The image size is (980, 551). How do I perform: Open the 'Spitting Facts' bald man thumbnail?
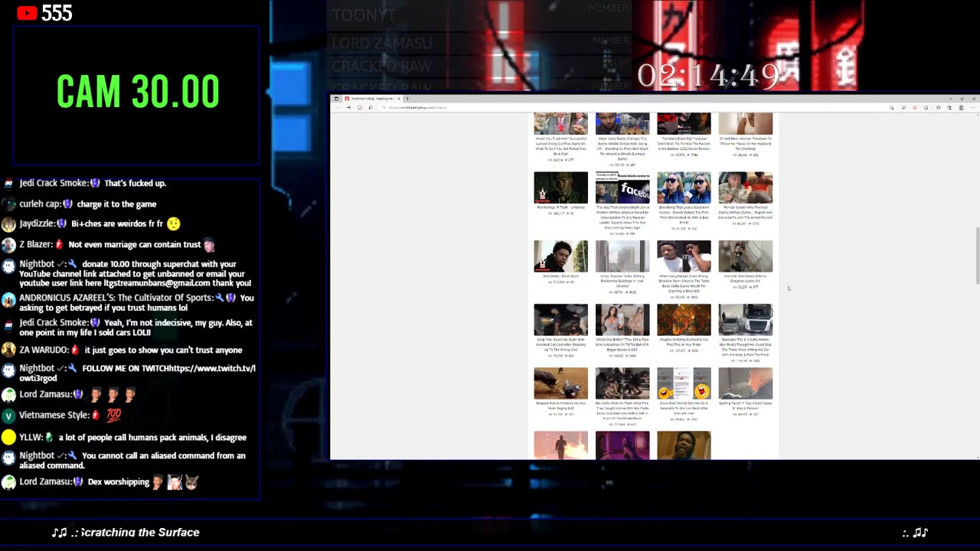pyautogui.click(x=746, y=383)
